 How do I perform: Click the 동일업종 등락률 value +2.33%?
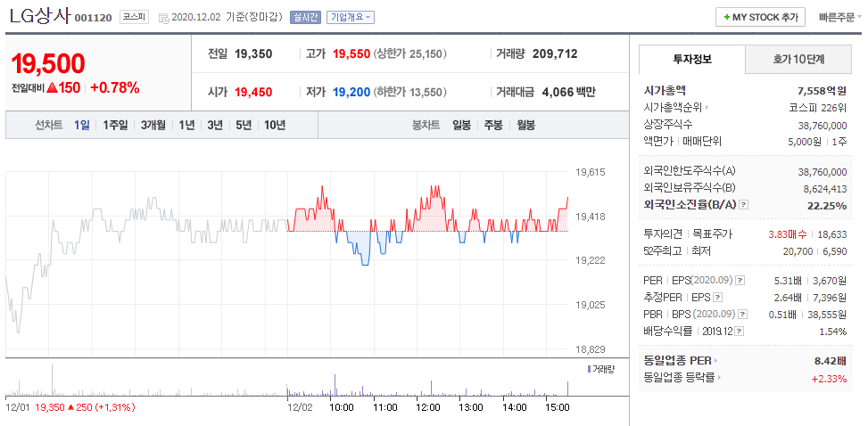[x=830, y=379]
